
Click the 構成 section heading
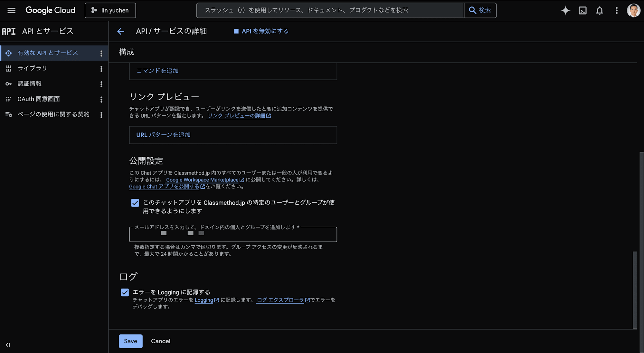[126, 52]
